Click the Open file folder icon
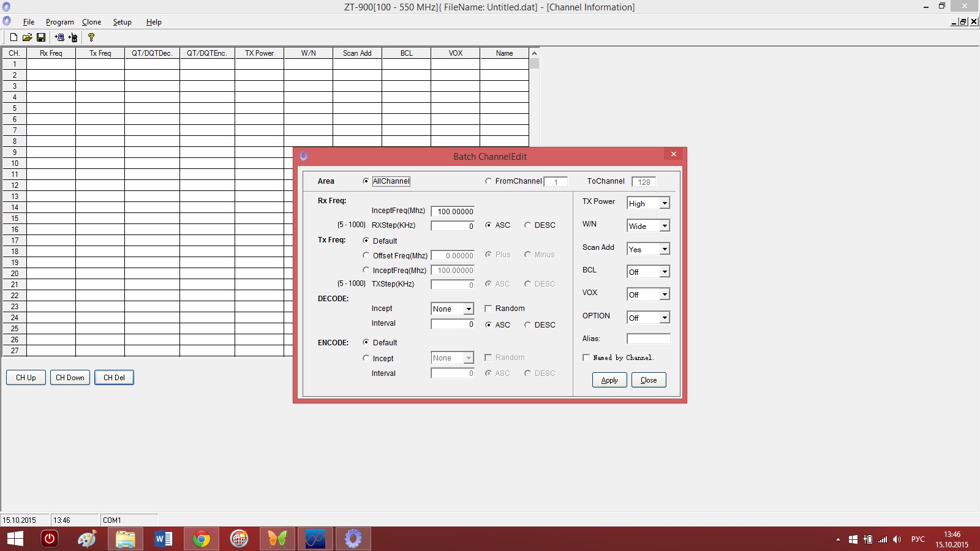The image size is (980, 551). (x=27, y=37)
